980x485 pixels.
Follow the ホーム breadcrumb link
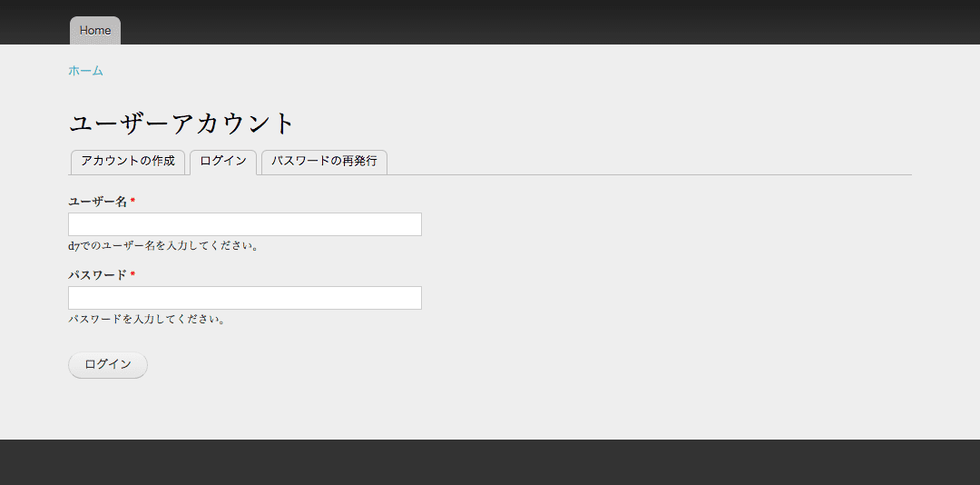click(x=85, y=71)
